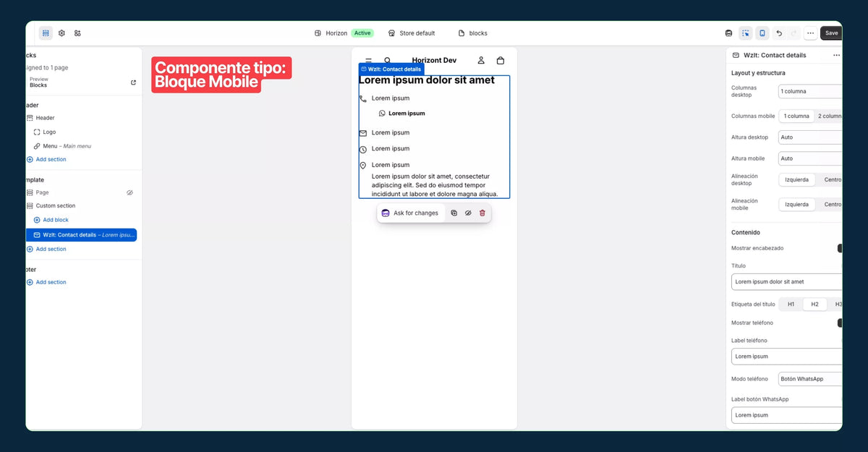Viewport: 868px width, 452px height.
Task: Open the Sections view in the top toolbar
Action: (x=46, y=33)
